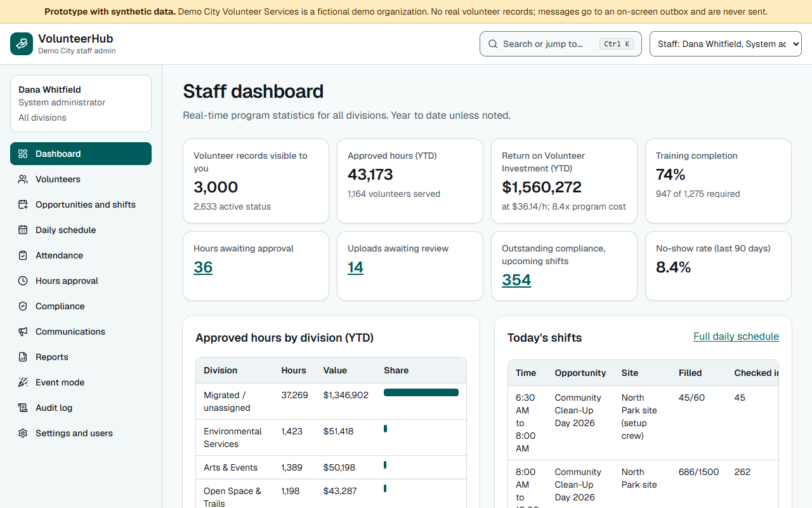Click the Hours approval clock icon
Viewport: 812px width, 508px height.
[x=23, y=281]
